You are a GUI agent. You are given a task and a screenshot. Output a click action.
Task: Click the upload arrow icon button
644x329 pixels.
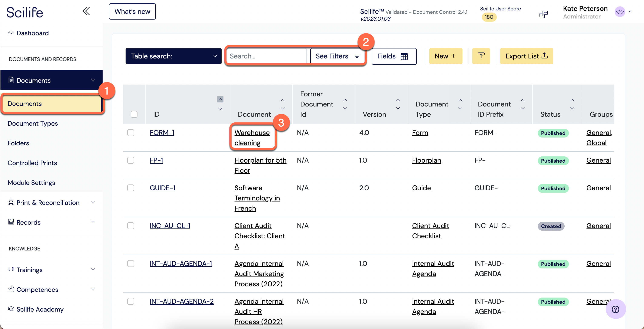pos(481,56)
